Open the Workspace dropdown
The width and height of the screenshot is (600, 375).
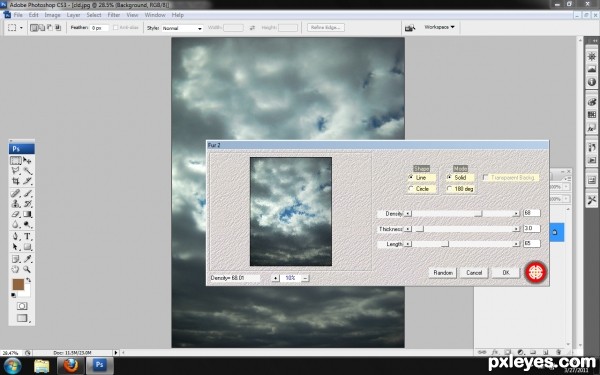click(x=439, y=27)
